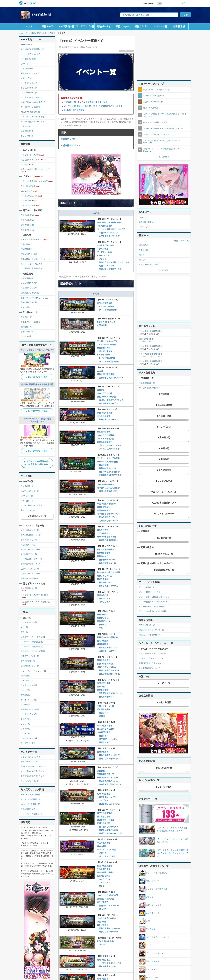
Task: Open the 最強パーティ navigation tab
Action: pos(104,27)
